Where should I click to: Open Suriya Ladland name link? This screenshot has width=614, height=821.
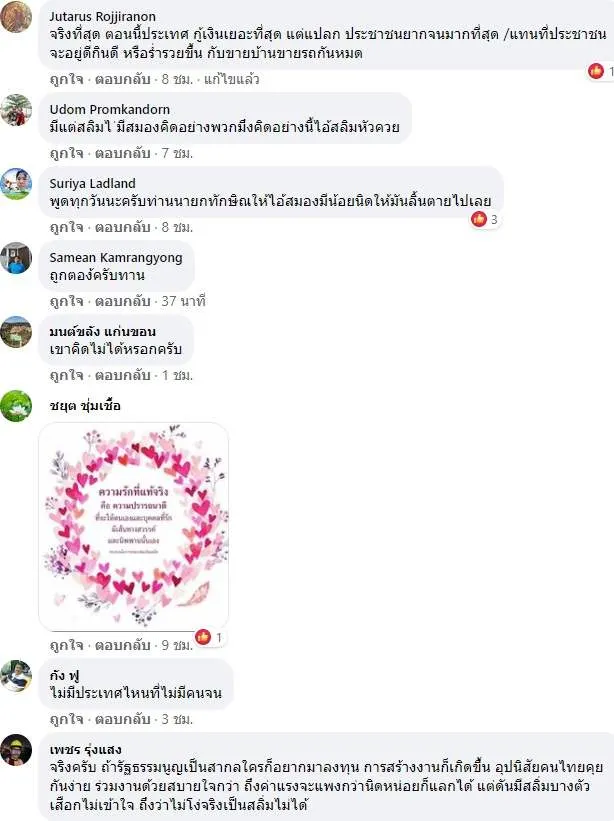point(93,183)
